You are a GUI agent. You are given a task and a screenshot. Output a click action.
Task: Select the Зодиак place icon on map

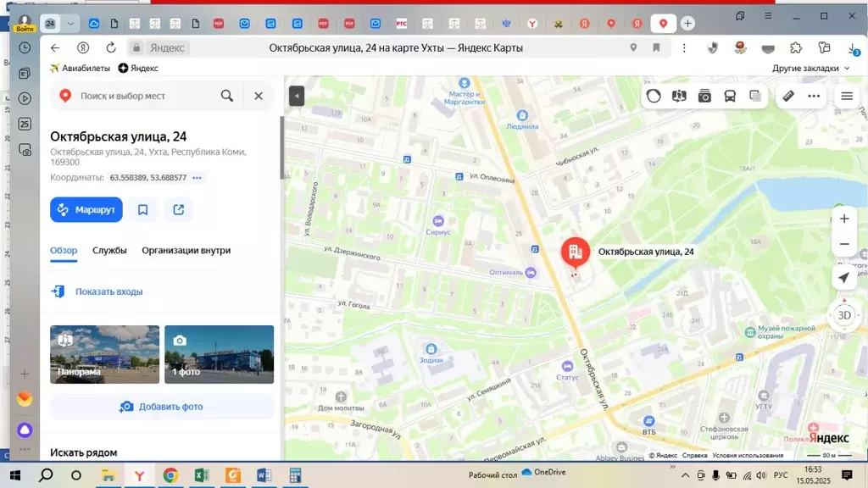(x=431, y=349)
